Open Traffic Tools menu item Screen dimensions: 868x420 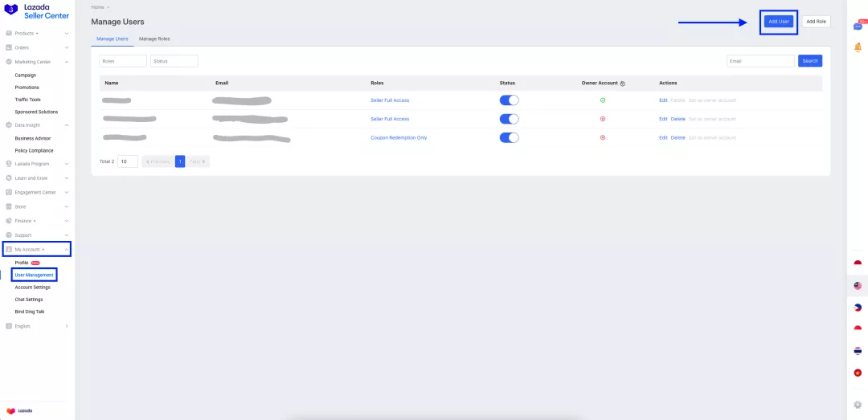27,100
